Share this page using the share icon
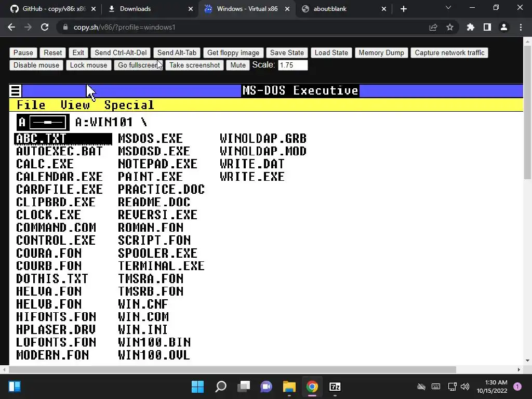532x399 pixels. pyautogui.click(x=433, y=27)
